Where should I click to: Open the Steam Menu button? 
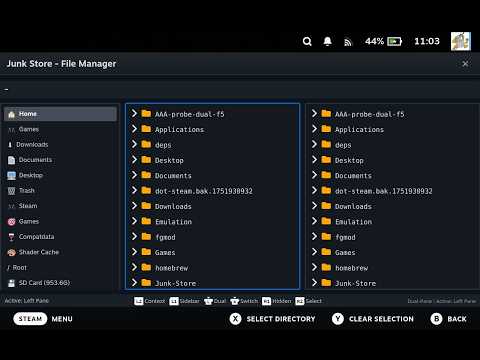pos(43,319)
